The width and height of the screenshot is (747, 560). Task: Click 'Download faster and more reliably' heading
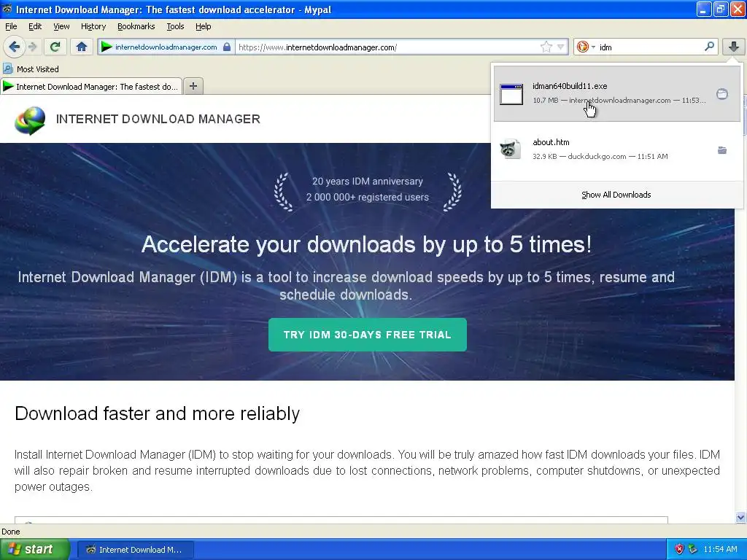158,413
